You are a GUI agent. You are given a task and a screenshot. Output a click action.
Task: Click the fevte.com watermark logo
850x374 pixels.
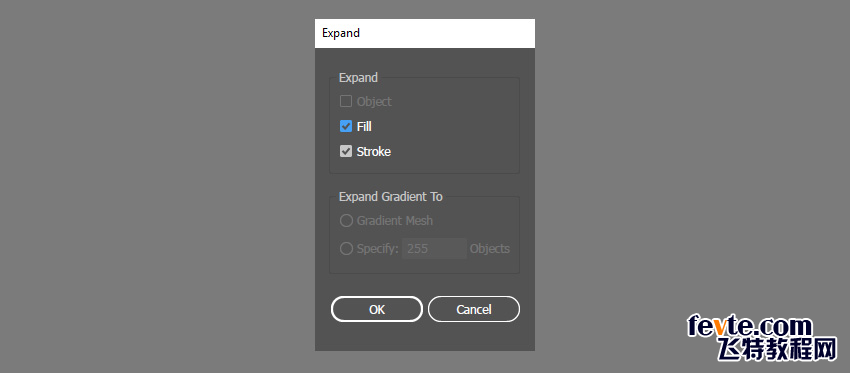click(750, 327)
